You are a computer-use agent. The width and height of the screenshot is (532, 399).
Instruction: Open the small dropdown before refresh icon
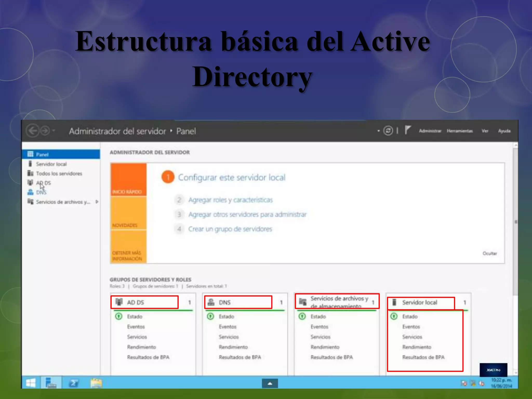click(378, 131)
